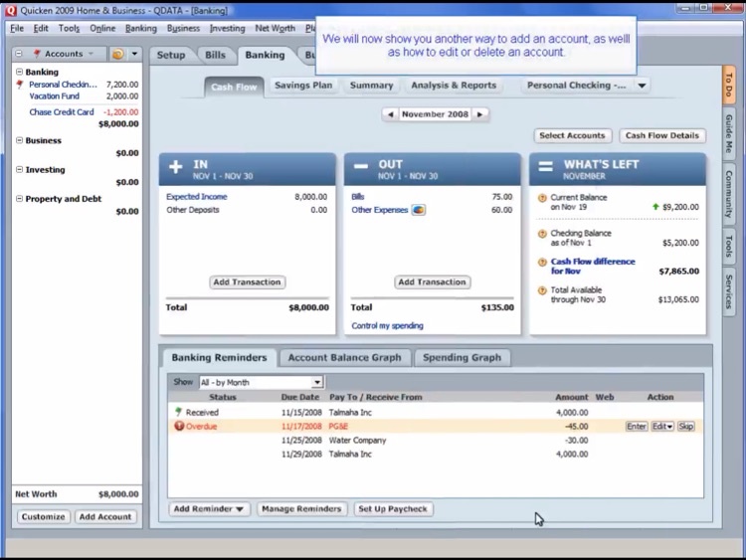Click the red overdue alert icon for PG&E

point(179,427)
